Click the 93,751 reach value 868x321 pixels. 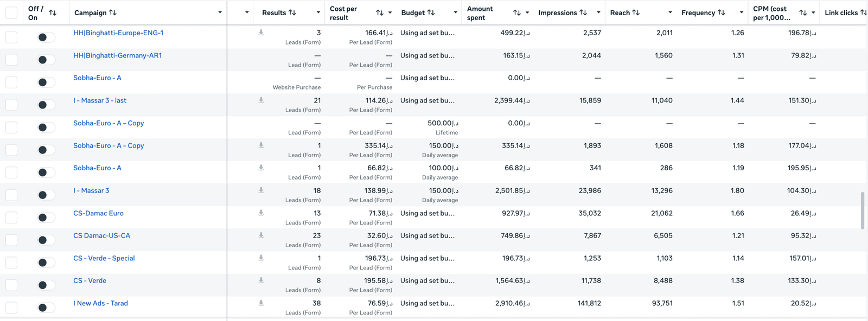pyautogui.click(x=662, y=303)
